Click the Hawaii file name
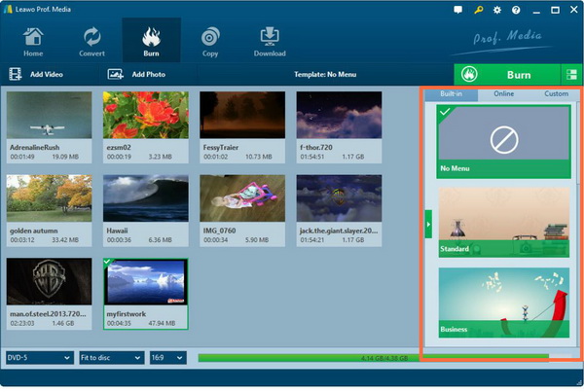The image size is (584, 392). tap(117, 231)
